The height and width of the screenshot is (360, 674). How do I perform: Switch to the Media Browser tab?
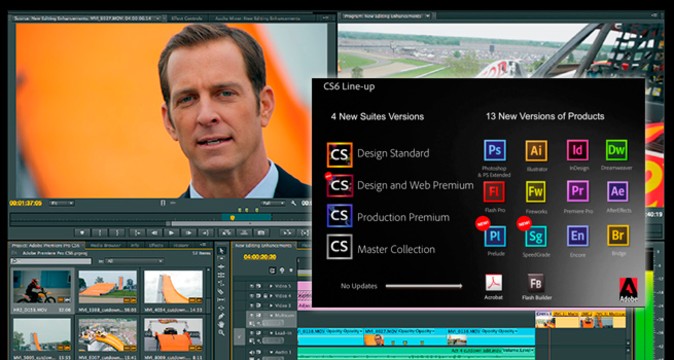coord(106,245)
